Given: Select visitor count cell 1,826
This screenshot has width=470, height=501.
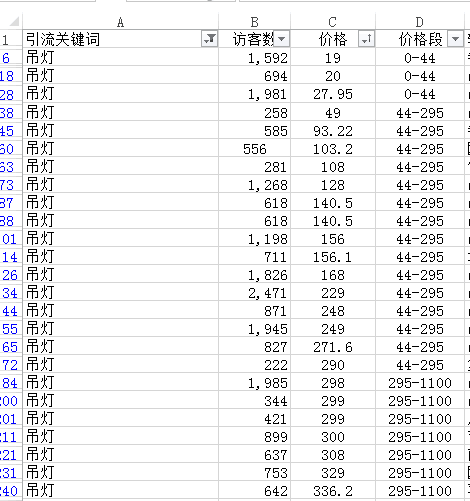Looking at the screenshot, I should pyautogui.click(x=254, y=274).
